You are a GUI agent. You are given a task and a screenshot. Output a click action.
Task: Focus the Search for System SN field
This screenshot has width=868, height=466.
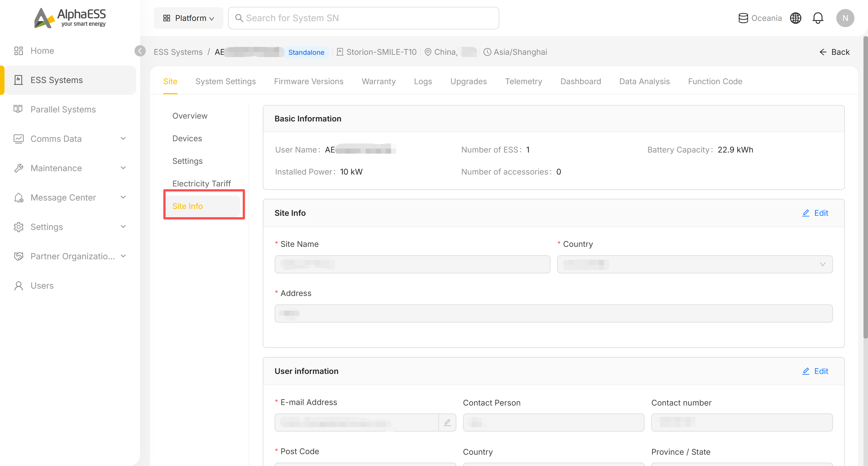[363, 18]
